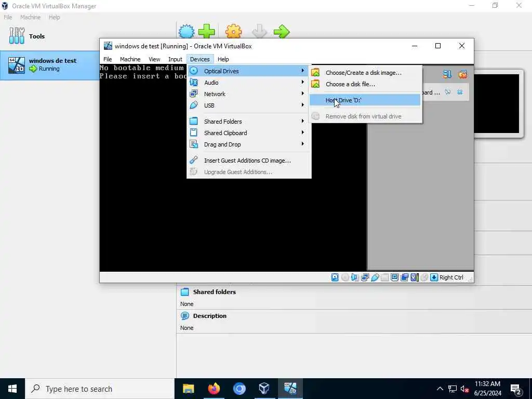Open the Audio submenu in Devices
Image resolution: width=532 pixels, height=399 pixels.
pyautogui.click(x=249, y=83)
